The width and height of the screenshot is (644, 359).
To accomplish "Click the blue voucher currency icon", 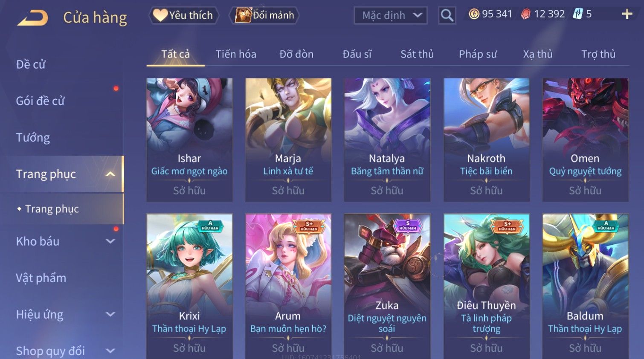I will point(577,14).
